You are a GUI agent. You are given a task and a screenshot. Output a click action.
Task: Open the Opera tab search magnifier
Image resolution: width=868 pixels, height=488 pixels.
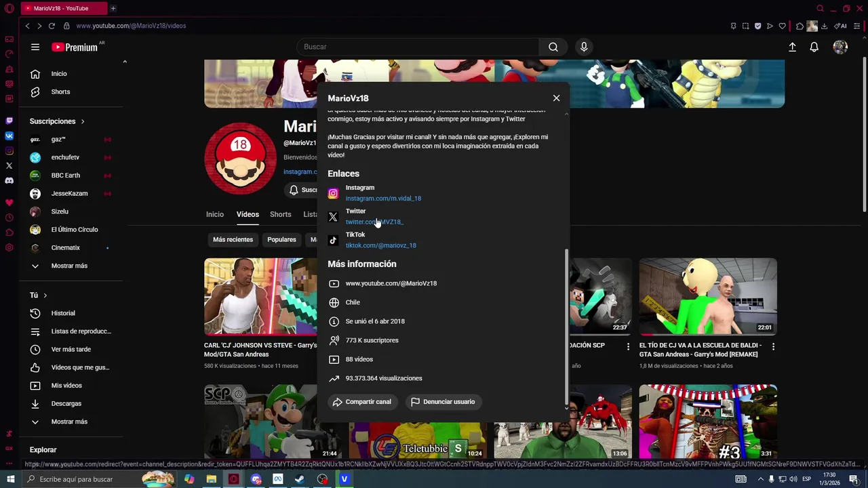coord(820,8)
